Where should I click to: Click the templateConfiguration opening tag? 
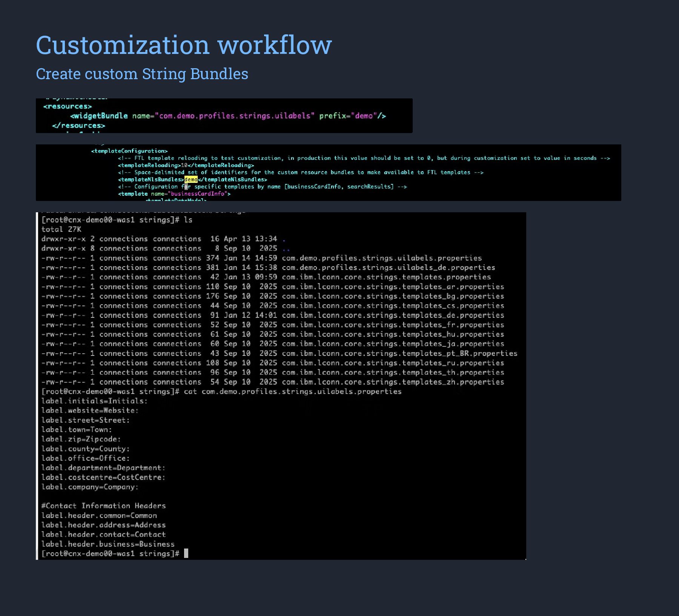coord(129,151)
